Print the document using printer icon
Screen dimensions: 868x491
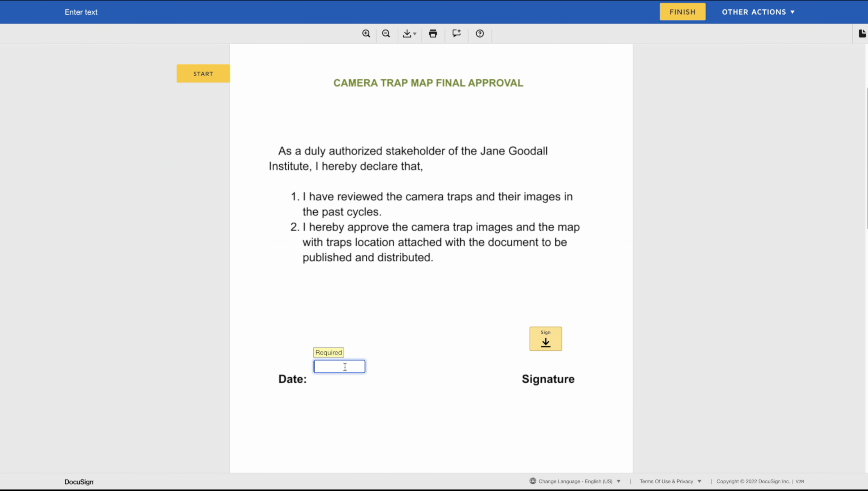433,33
